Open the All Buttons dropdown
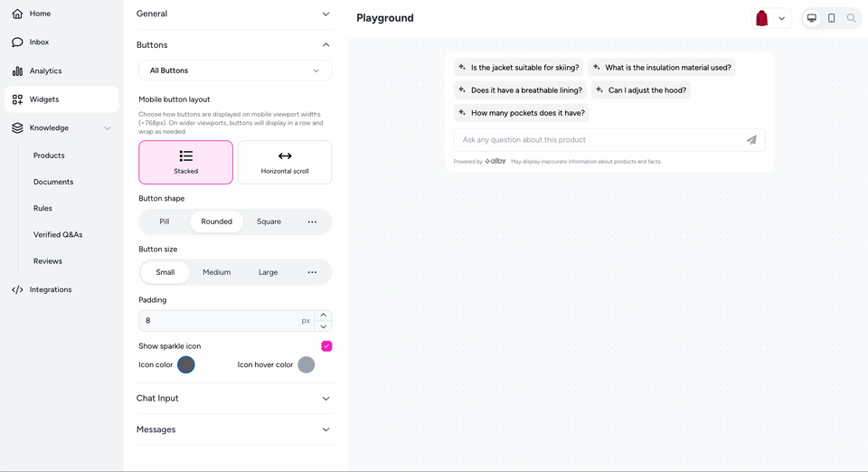The image size is (868, 472). (235, 71)
